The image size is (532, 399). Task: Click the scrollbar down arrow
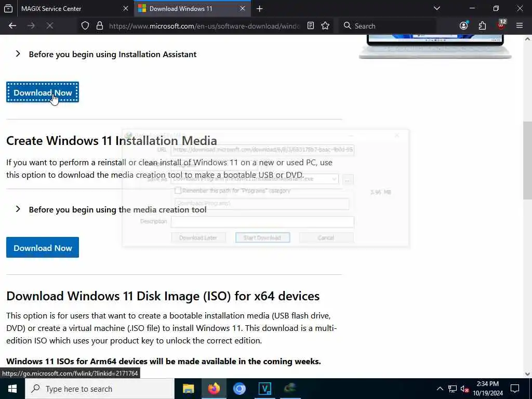tap(527, 374)
